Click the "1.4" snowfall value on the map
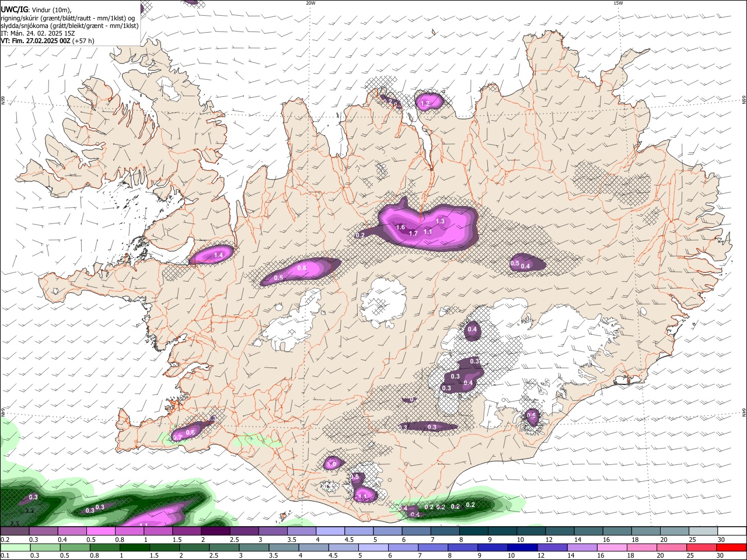The height and width of the screenshot is (560, 747). [219, 256]
